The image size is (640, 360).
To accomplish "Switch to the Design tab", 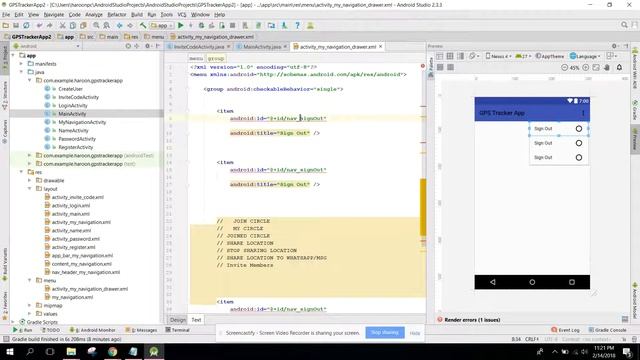I will [178, 320].
